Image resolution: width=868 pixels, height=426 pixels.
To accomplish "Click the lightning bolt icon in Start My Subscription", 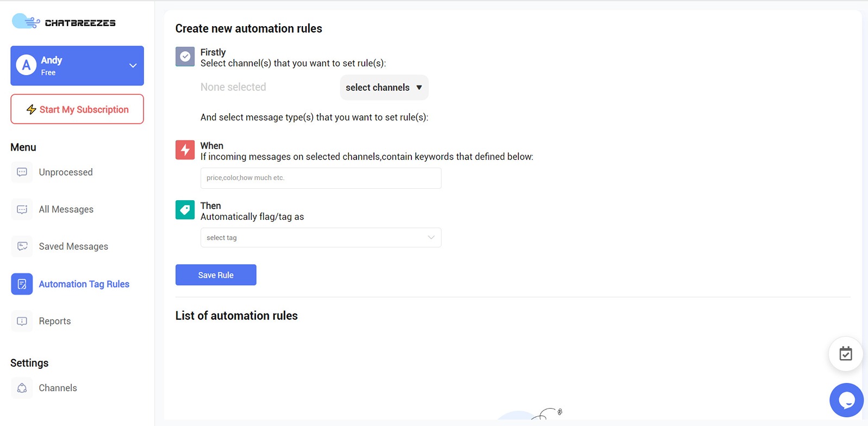I will click(32, 109).
